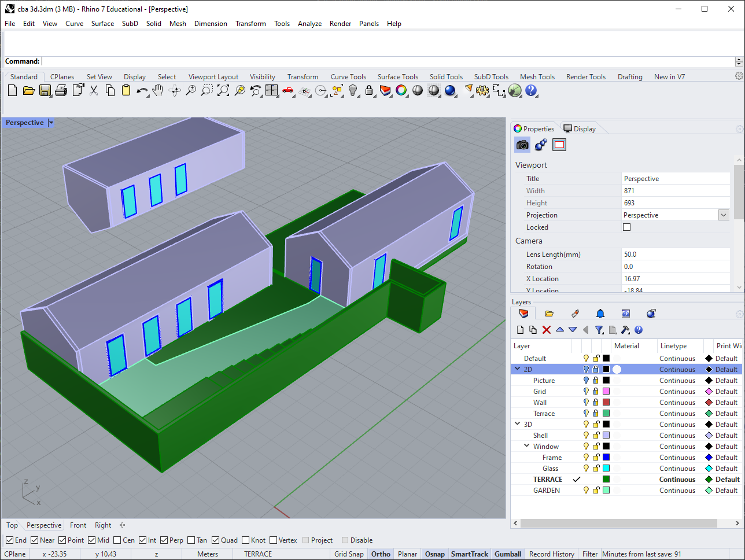This screenshot has height=560, width=745.
Task: Toggle visibility of the GARDEN layer lightbulb
Action: click(585, 490)
